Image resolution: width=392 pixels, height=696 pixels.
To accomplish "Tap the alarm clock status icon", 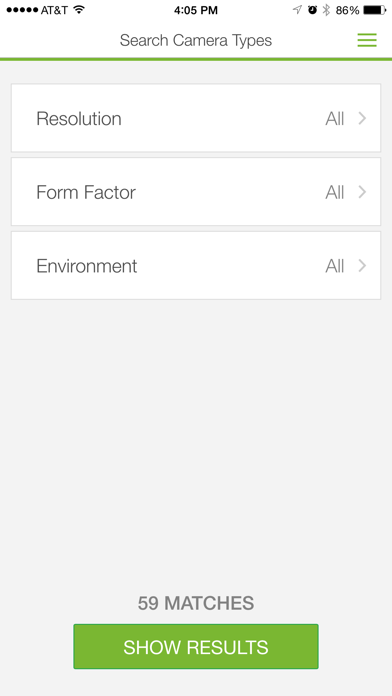I will [x=313, y=10].
